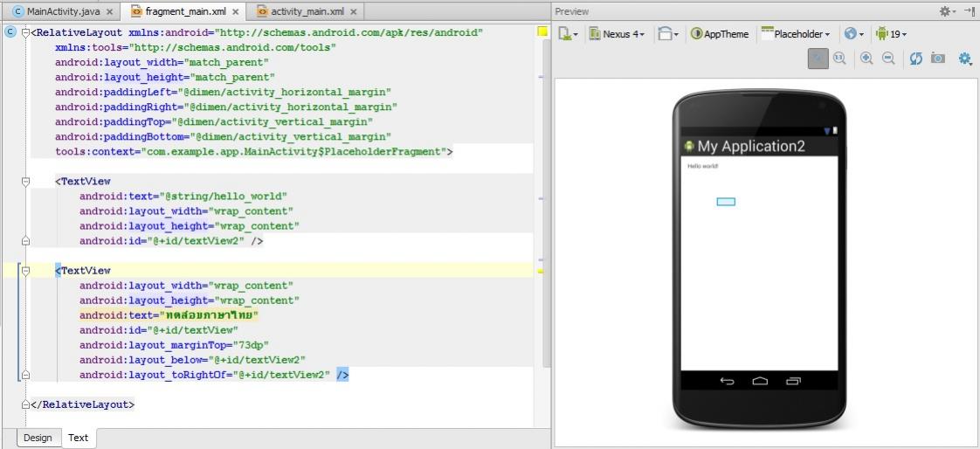Click the android:layout_below attribute line
Viewport: 980px width, 449px height.
192,360
